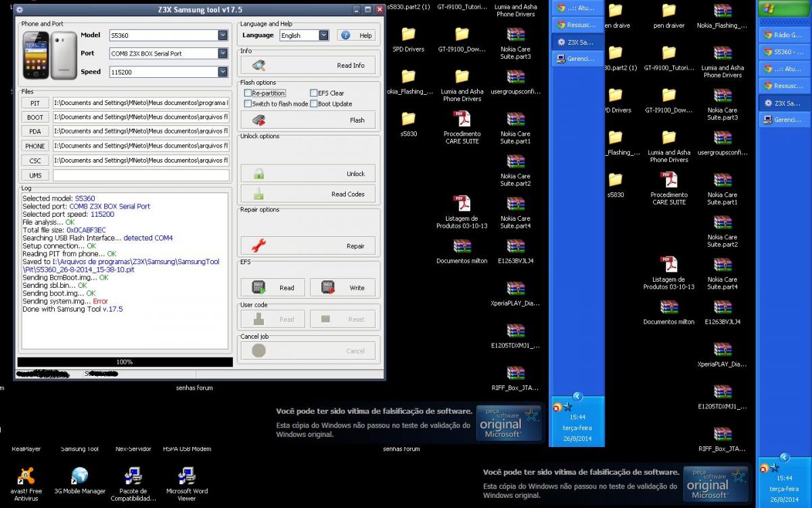
Task: Click into the BOOT file path field
Action: coord(141,117)
